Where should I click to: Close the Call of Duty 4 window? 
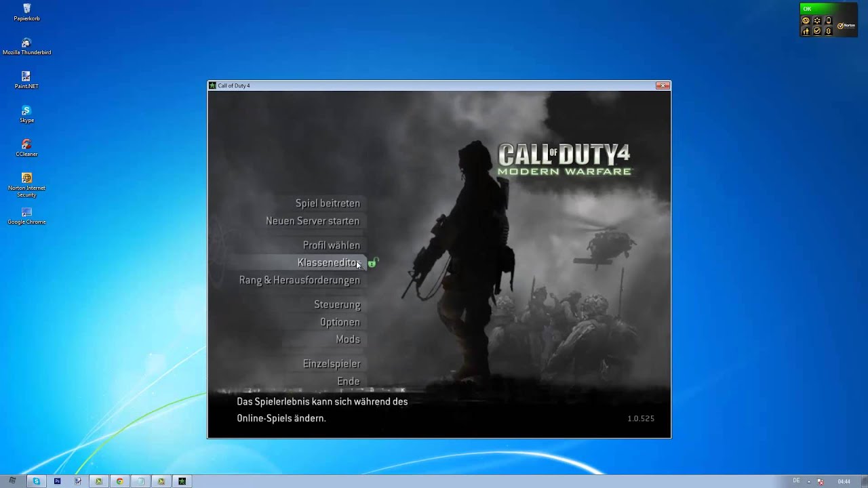point(663,85)
